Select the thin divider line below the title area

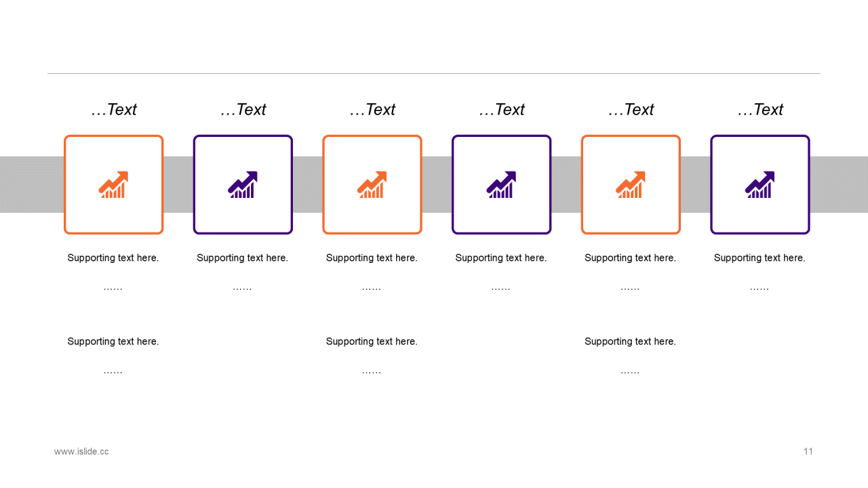pos(434,73)
